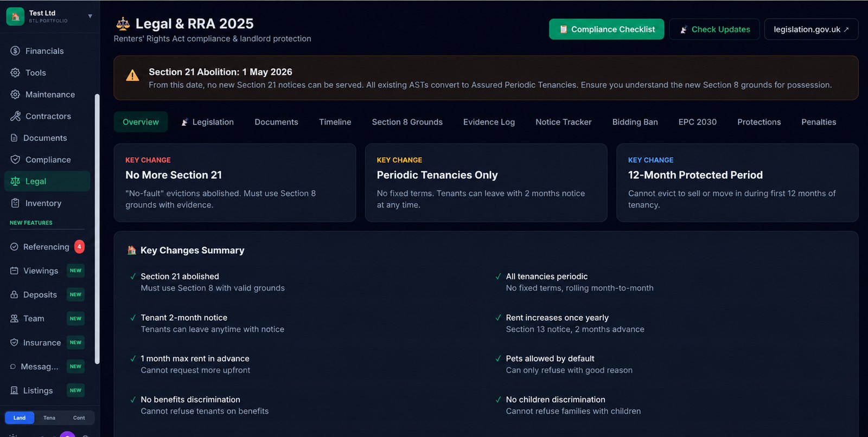
Task: Select the Bidding Ban tab
Action: (635, 122)
